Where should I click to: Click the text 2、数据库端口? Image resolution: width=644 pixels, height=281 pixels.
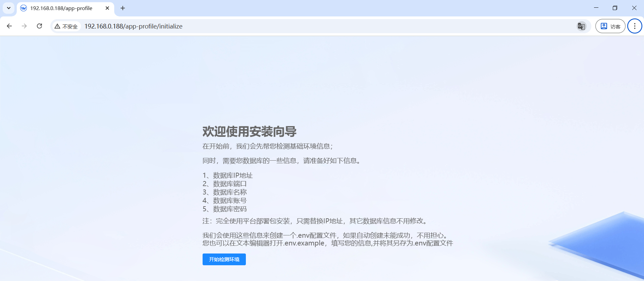225,184
